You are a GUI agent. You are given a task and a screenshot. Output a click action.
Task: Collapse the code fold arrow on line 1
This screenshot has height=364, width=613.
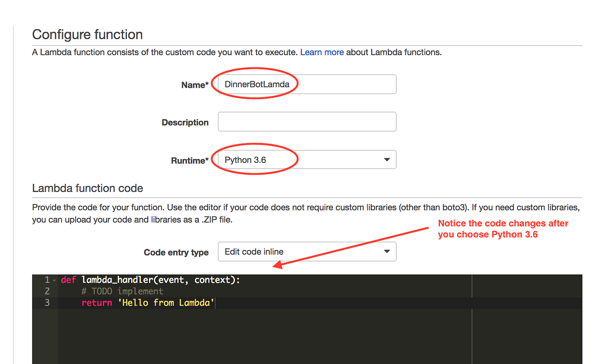coord(54,280)
